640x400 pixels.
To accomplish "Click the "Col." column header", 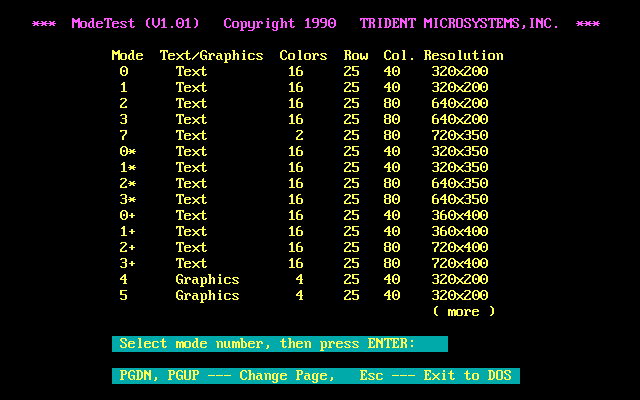I will tap(399, 56).
